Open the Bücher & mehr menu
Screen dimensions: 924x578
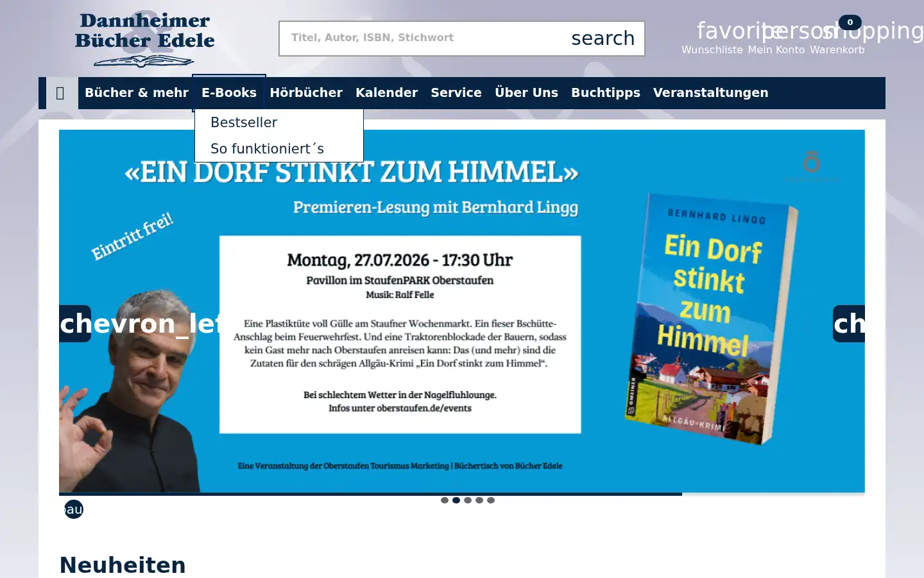point(137,93)
